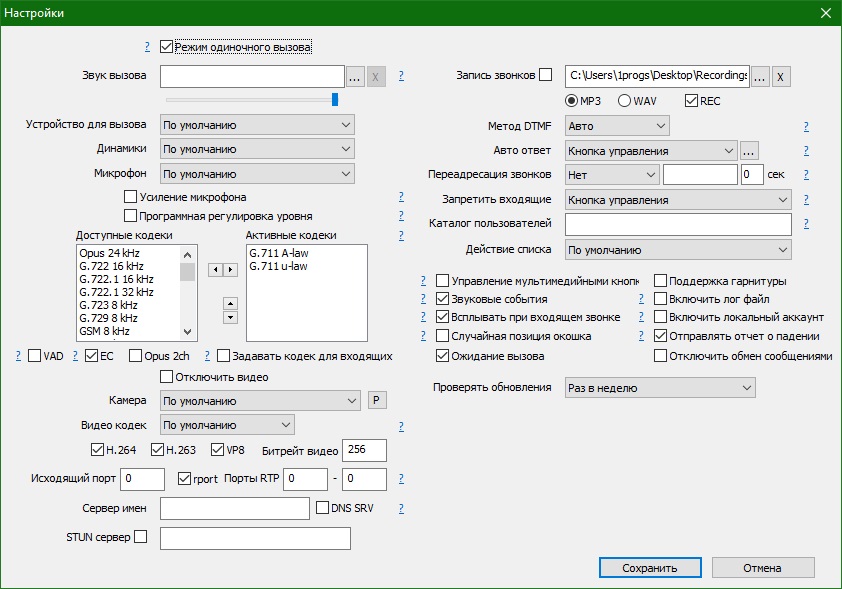Clear the ringtone file with X button
The height and width of the screenshot is (589, 842).
pyautogui.click(x=376, y=77)
